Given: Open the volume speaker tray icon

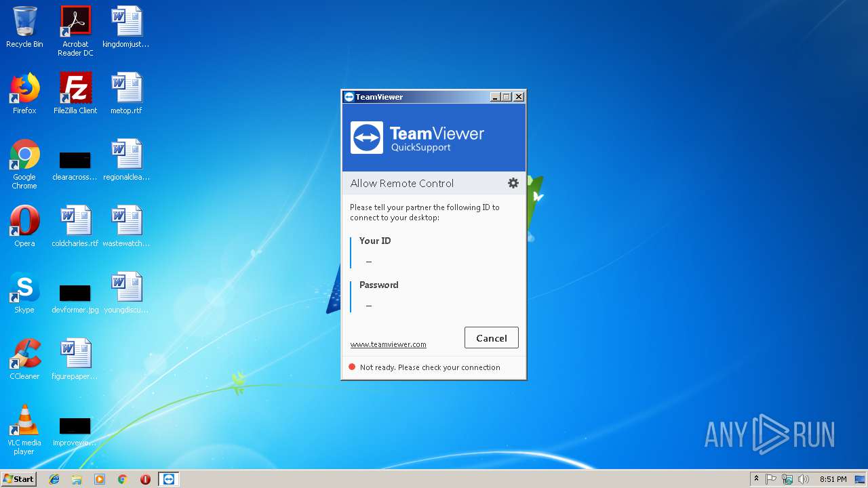Looking at the screenshot, I should click(804, 479).
